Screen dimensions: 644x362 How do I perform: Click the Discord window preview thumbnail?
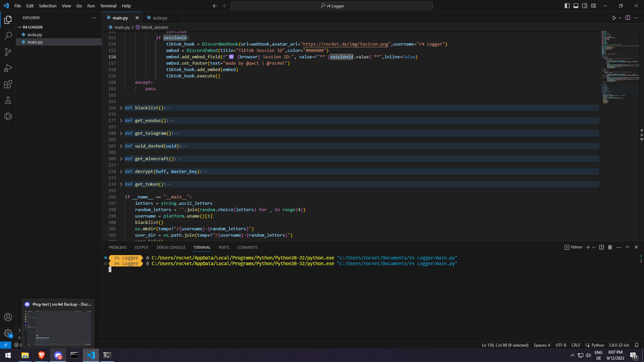pyautogui.click(x=58, y=327)
